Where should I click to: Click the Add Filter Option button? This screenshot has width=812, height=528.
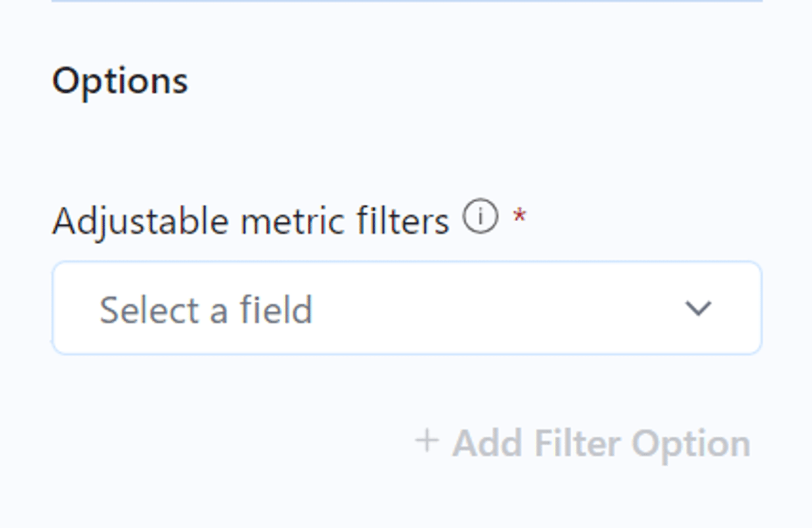tap(583, 443)
